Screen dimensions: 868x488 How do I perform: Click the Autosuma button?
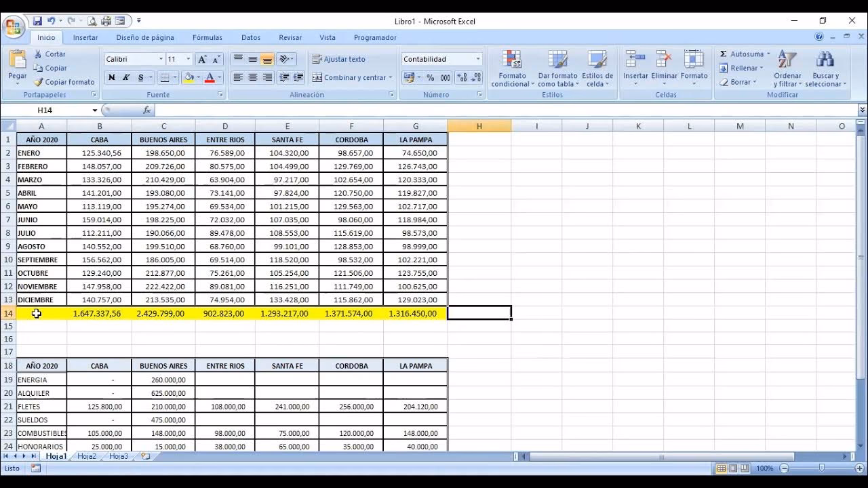(744, 54)
